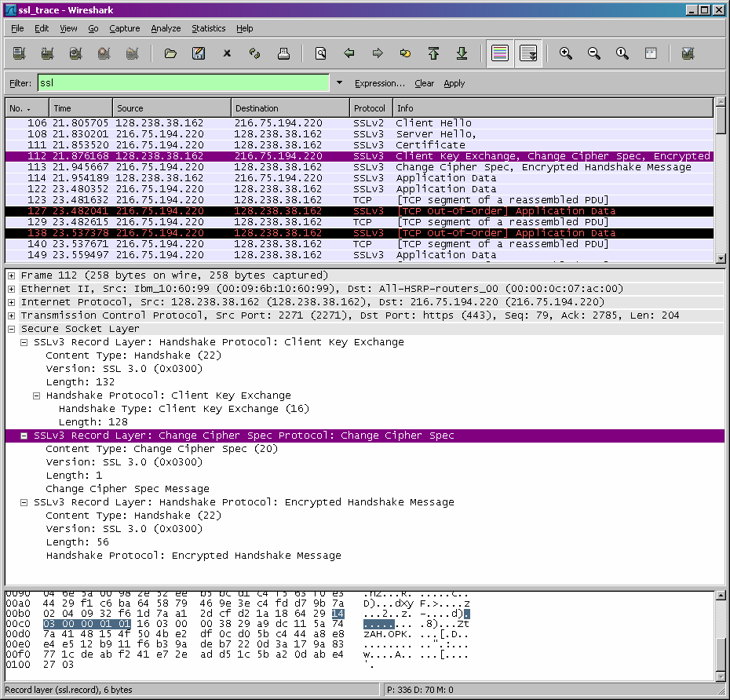Sort packets by Time column
730x700 pixels.
[81, 108]
